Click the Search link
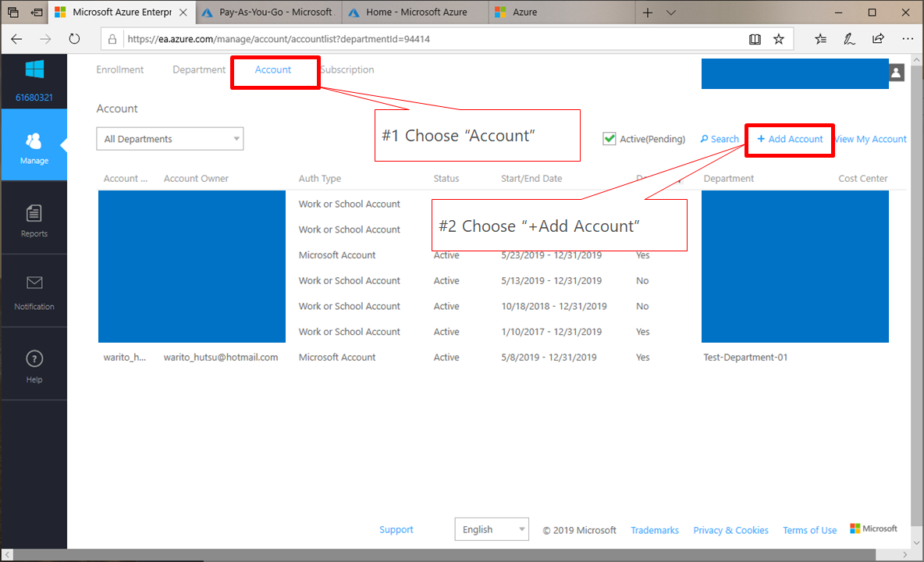 [x=719, y=139]
